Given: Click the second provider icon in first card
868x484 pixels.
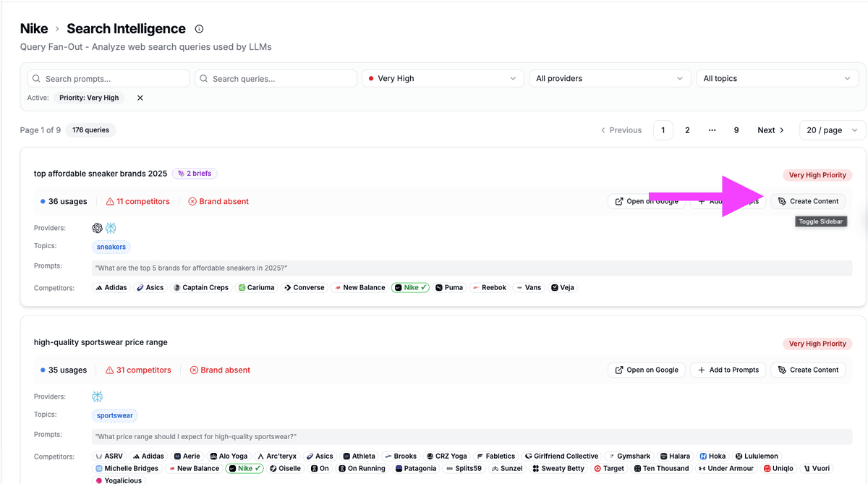Looking at the screenshot, I should (x=111, y=228).
